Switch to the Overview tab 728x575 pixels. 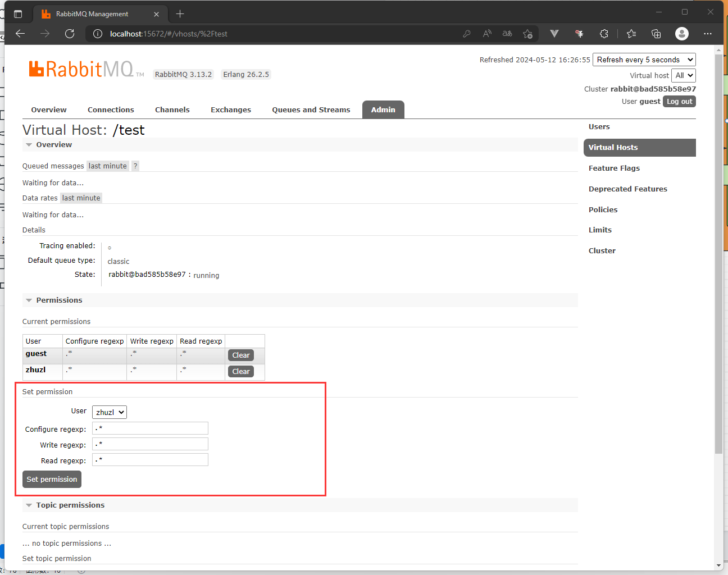(49, 109)
